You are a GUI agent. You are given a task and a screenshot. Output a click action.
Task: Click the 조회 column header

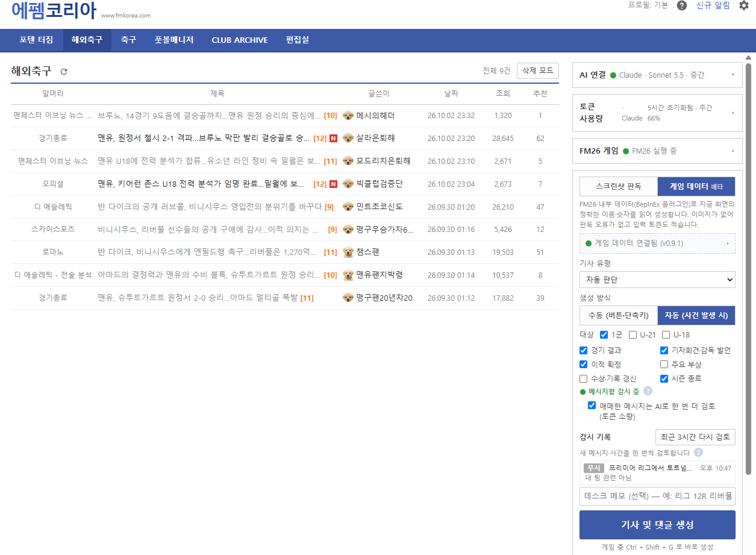point(502,94)
